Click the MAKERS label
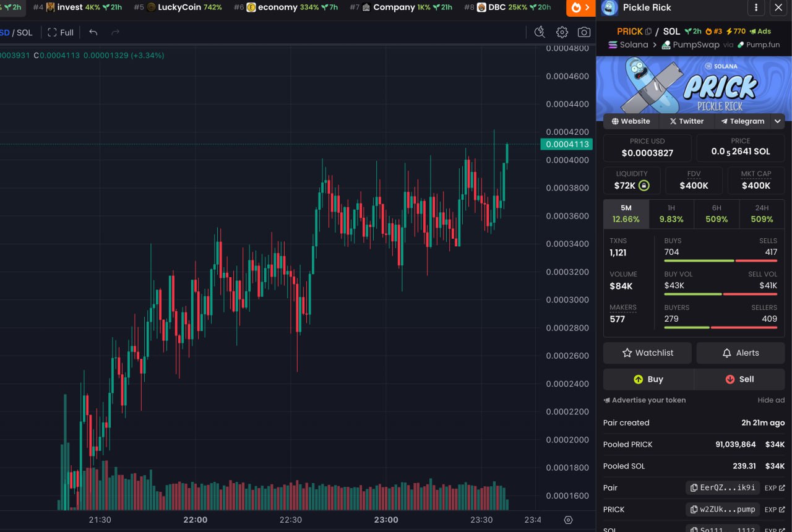Viewport: 792px width, 532px height. [x=623, y=307]
